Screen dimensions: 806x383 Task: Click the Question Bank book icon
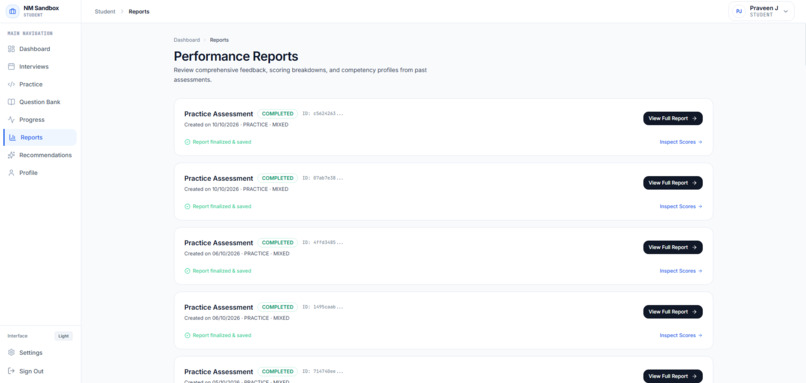(x=11, y=102)
